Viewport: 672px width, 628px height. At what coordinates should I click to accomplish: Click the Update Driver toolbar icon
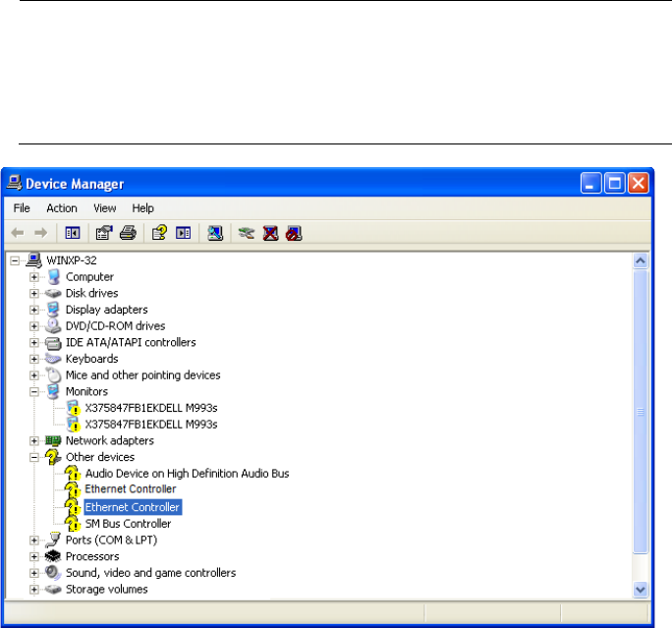[247, 233]
